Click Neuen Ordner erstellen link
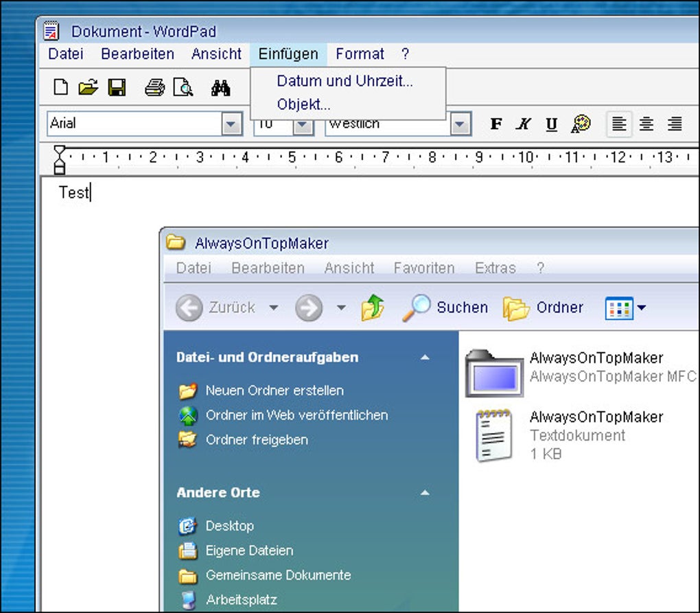Viewport: 700px width, 613px height. 275,391
